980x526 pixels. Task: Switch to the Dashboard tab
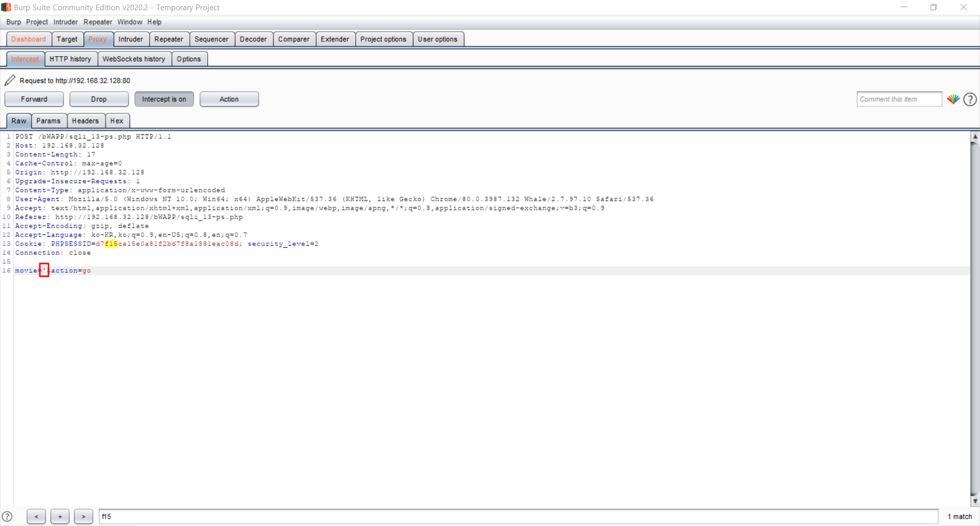[29, 39]
